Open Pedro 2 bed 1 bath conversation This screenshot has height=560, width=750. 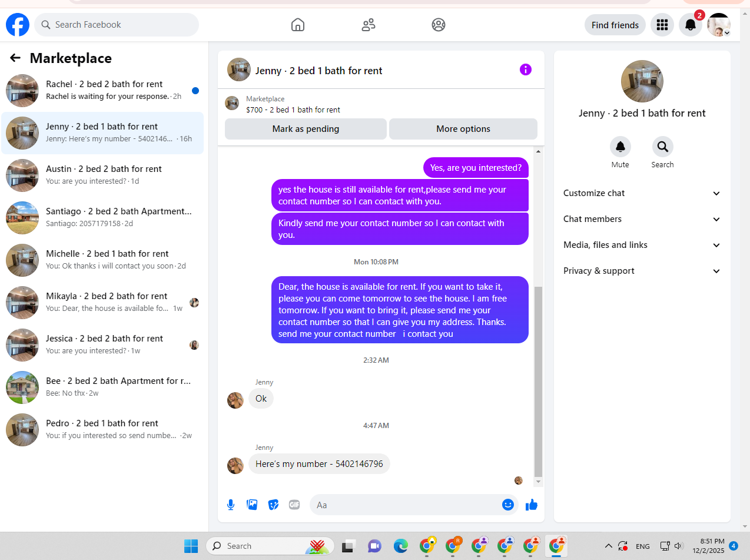pos(102,430)
